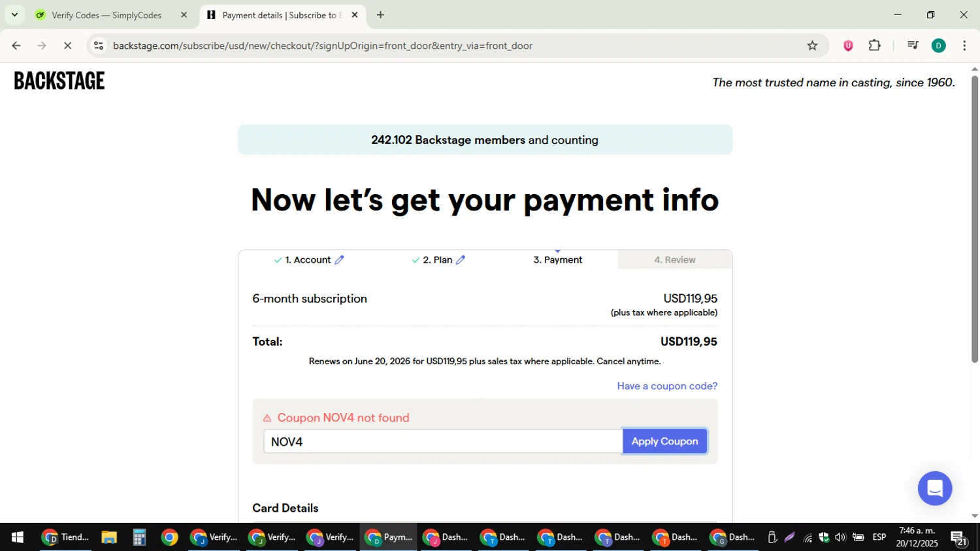980x551 pixels.
Task: Edit the Account step with the pencil icon
Action: point(339,259)
